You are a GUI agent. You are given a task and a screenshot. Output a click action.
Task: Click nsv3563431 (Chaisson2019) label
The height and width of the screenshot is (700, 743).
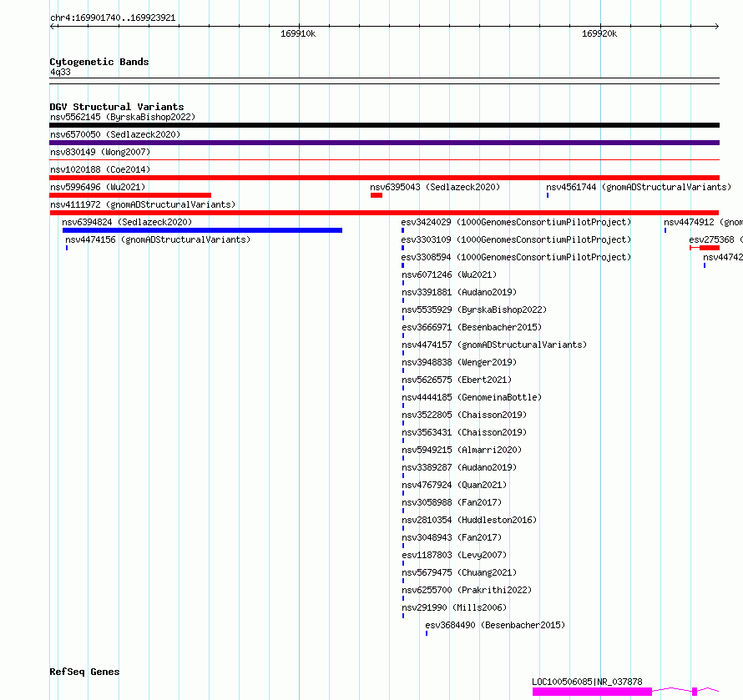tap(464, 432)
